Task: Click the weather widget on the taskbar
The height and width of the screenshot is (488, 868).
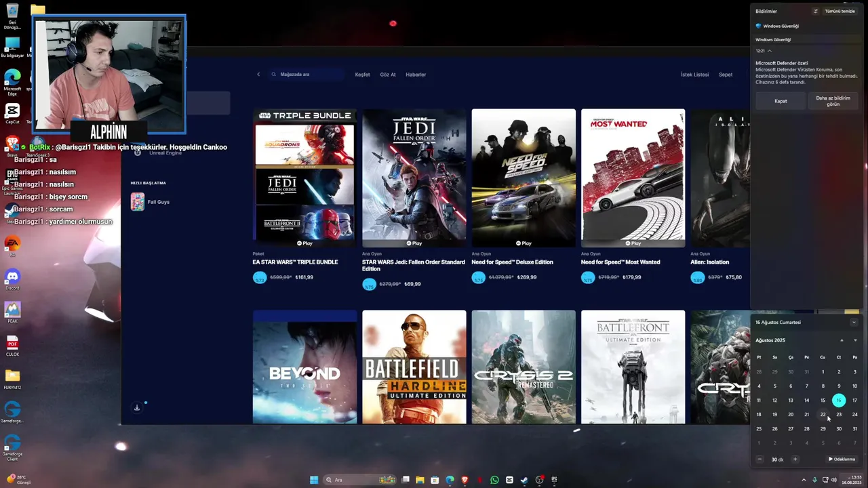Action: tap(19, 480)
